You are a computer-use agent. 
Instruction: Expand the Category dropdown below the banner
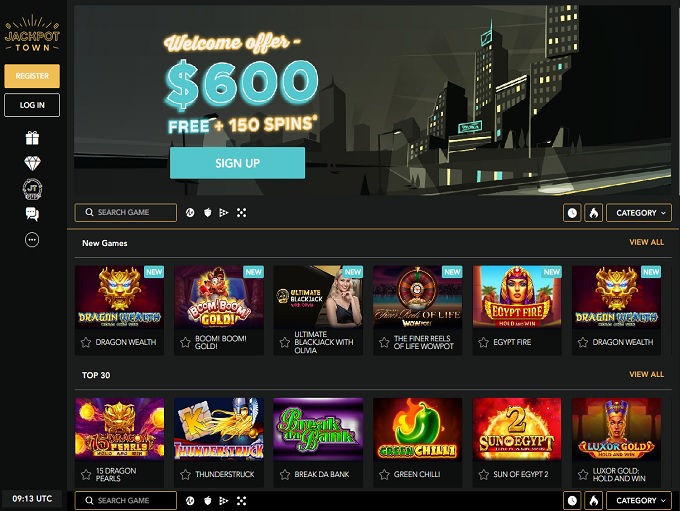coord(638,213)
